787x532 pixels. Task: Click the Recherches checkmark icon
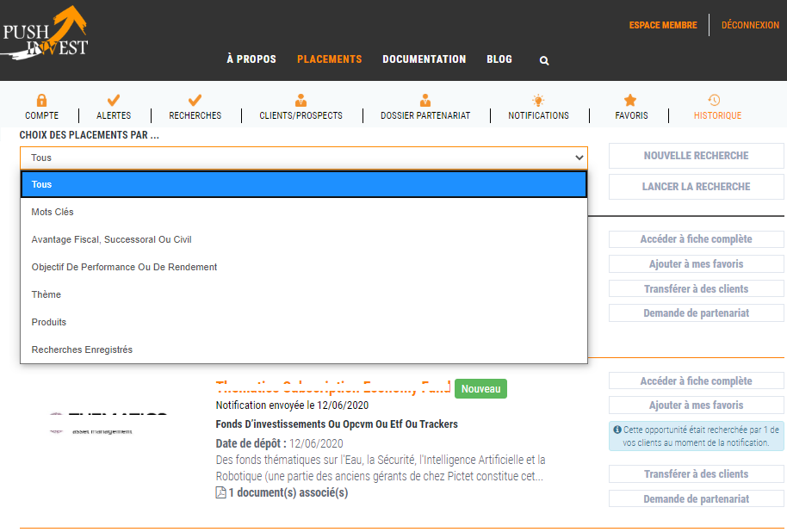point(195,100)
